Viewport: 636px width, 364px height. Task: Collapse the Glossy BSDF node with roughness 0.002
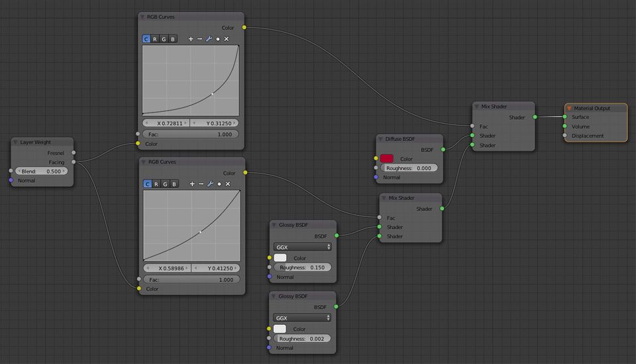coord(274,296)
